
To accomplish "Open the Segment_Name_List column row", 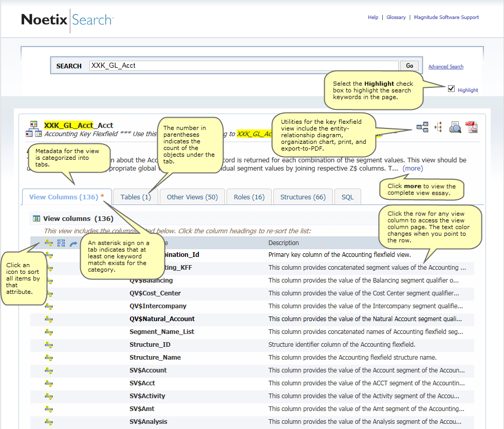I will point(252,332).
